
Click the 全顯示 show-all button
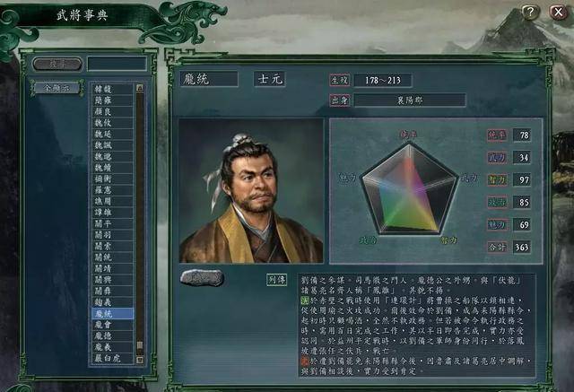click(57, 88)
